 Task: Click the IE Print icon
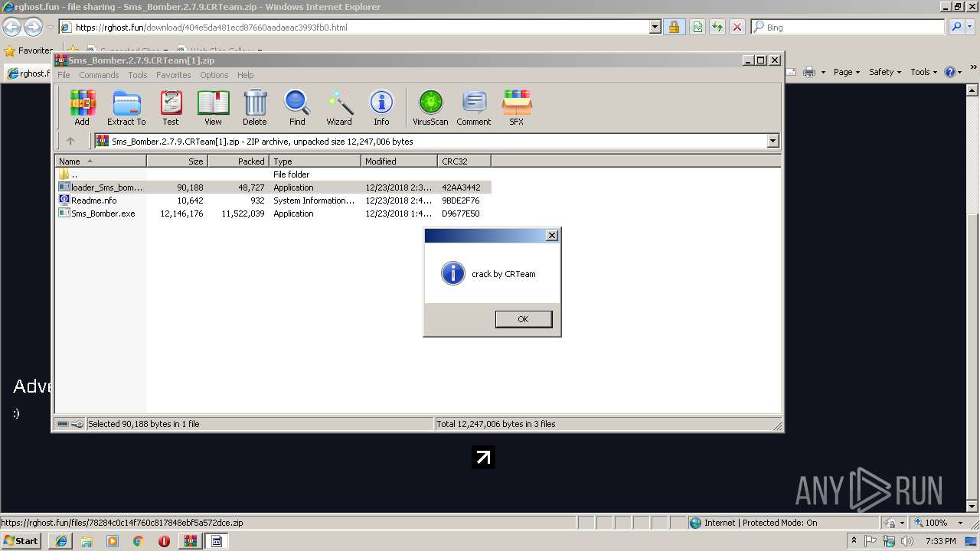[x=811, y=72]
